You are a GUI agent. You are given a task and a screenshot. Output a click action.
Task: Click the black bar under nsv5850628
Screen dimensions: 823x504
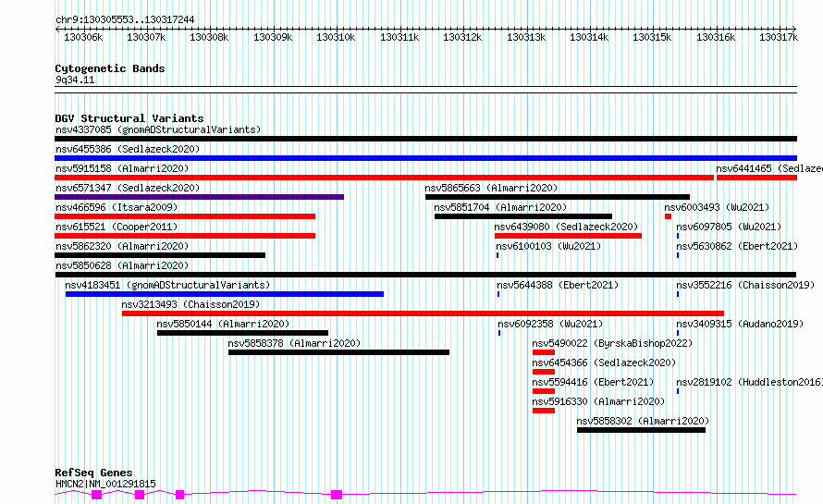tap(425, 275)
